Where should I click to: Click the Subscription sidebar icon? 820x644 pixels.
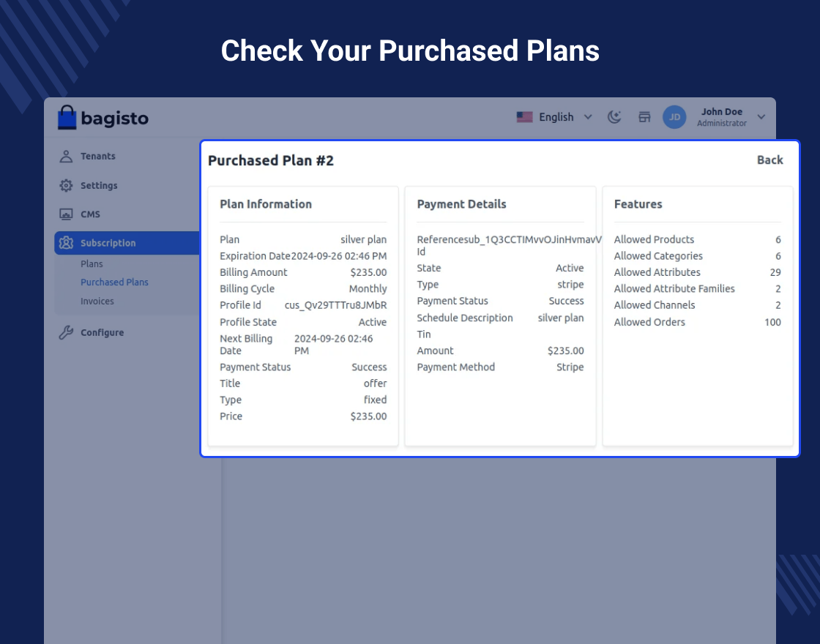point(66,243)
